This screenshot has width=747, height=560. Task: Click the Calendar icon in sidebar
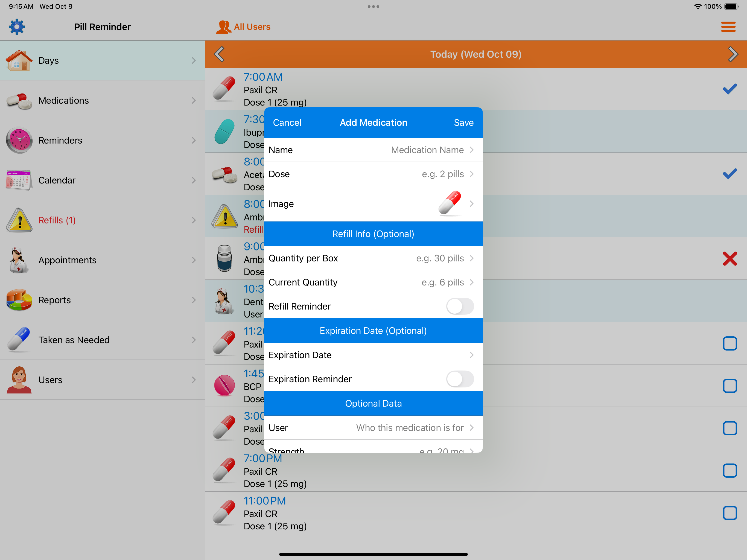[19, 180]
